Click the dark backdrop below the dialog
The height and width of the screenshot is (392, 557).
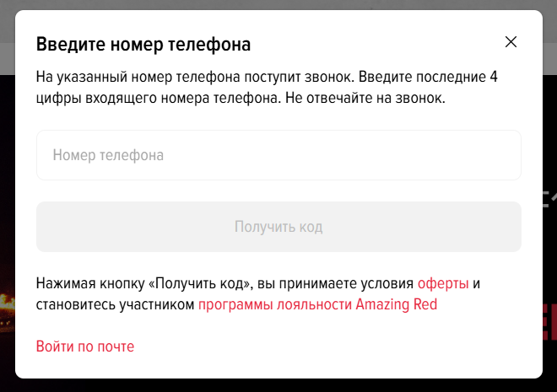278,386
